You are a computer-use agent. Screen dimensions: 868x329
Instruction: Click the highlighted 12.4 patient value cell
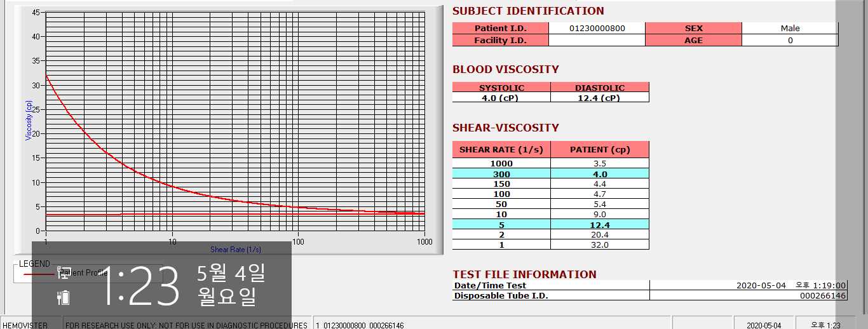[x=600, y=225]
